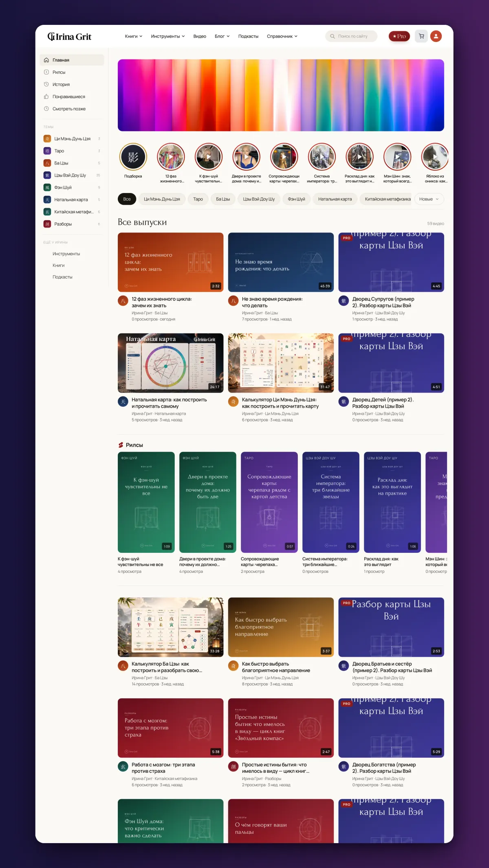This screenshot has height=868, width=489.
Task: Open the Подкасты nav item
Action: click(x=248, y=36)
